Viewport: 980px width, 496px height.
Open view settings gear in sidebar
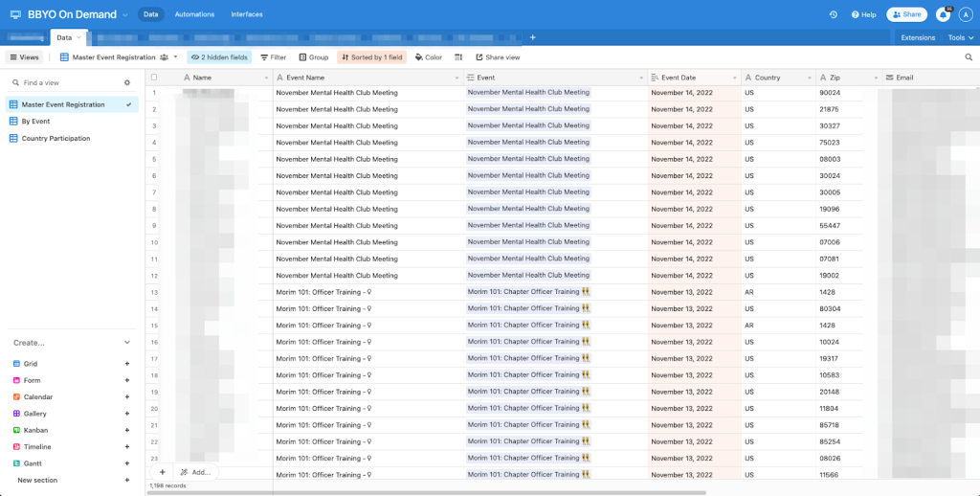coord(126,83)
